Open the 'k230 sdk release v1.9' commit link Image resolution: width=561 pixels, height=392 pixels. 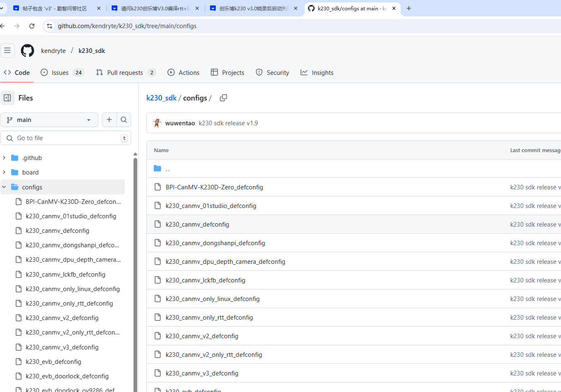(228, 123)
